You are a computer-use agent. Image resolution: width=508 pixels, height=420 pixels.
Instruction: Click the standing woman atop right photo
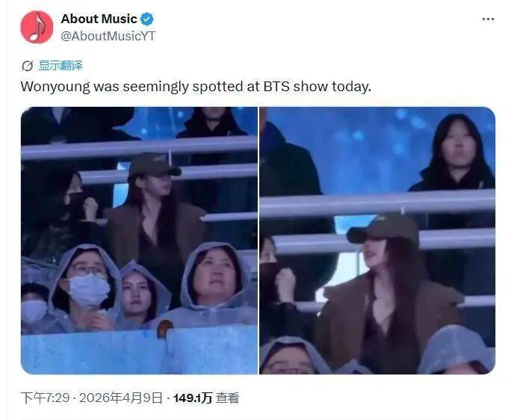point(455,154)
